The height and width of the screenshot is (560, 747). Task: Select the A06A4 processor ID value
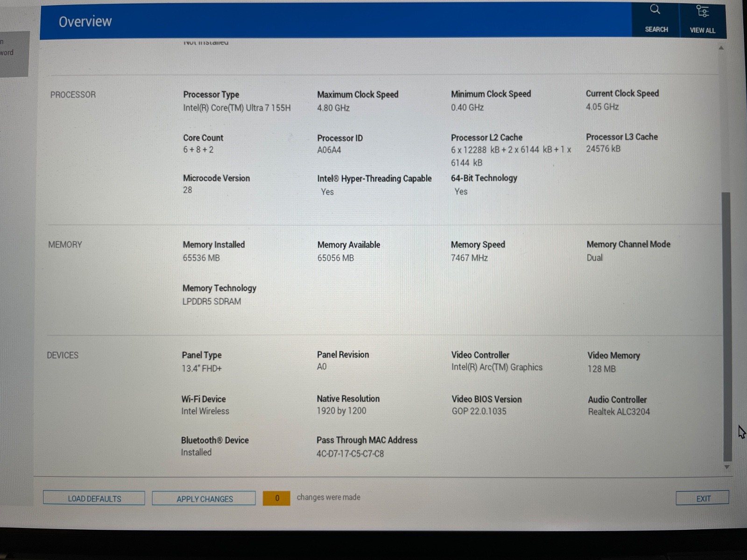click(329, 150)
